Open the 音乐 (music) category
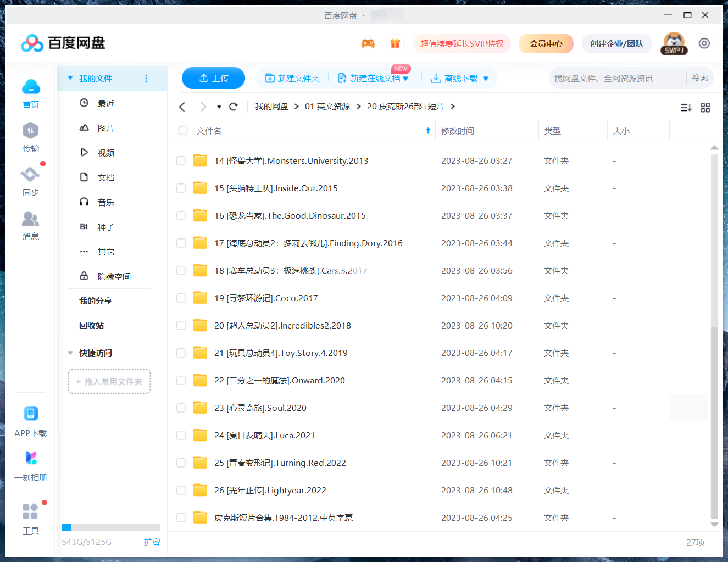The height and width of the screenshot is (562, 728). [105, 202]
